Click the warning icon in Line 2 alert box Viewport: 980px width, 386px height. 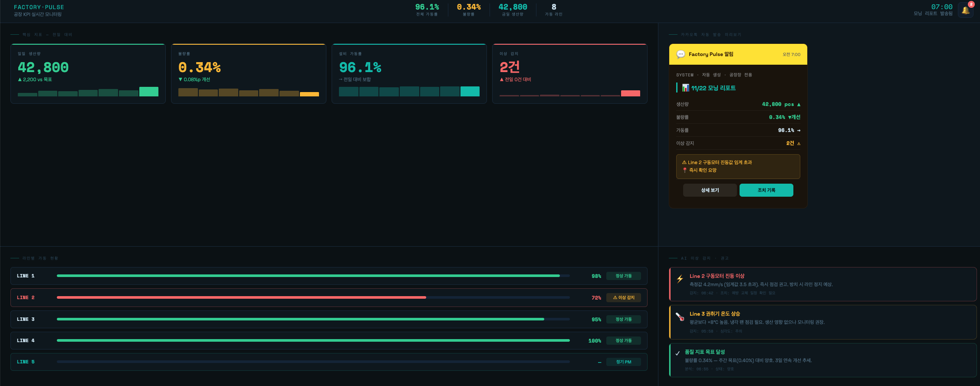point(684,162)
